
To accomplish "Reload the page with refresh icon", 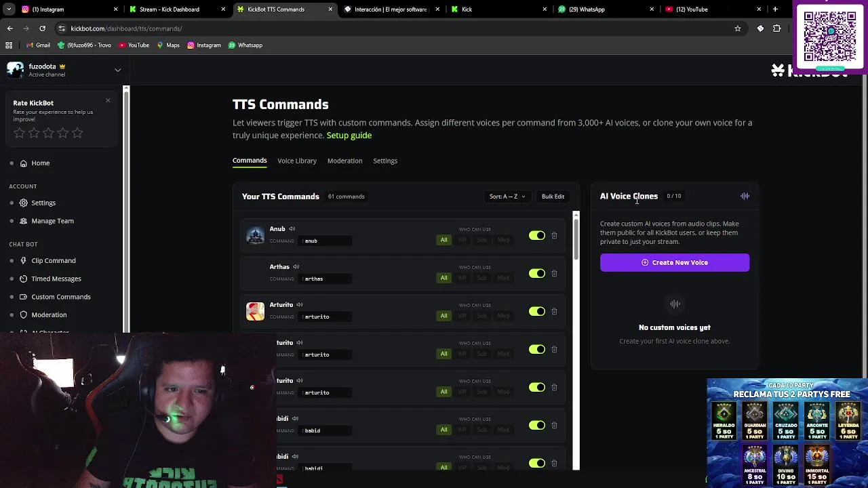I will [42, 28].
